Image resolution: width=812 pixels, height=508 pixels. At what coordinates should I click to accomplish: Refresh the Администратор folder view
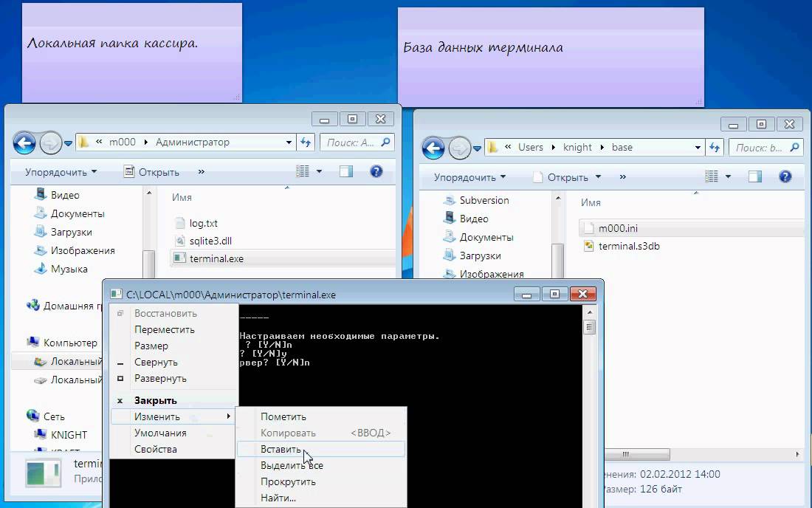(x=306, y=143)
